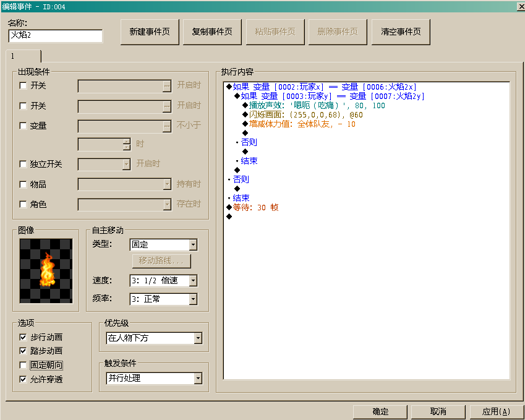Click the 取消 button
This screenshot has width=525, height=420.
pyautogui.click(x=438, y=411)
